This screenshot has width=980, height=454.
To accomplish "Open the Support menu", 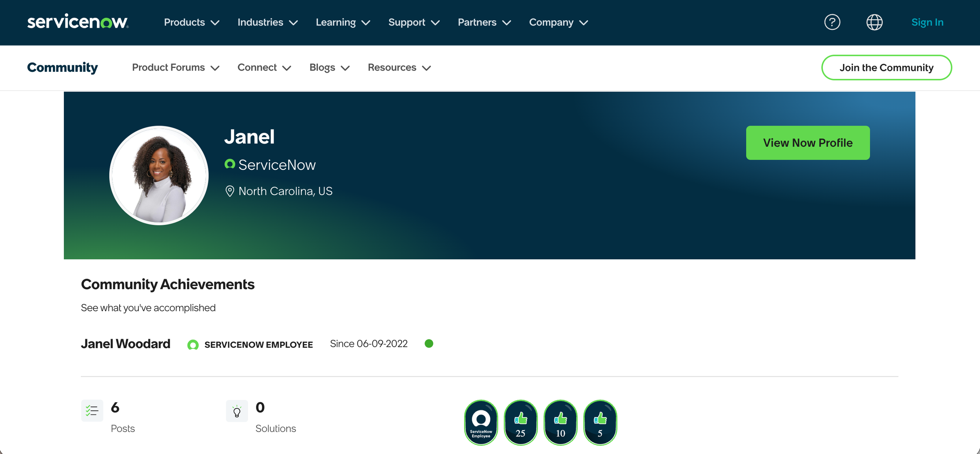I will [x=407, y=22].
